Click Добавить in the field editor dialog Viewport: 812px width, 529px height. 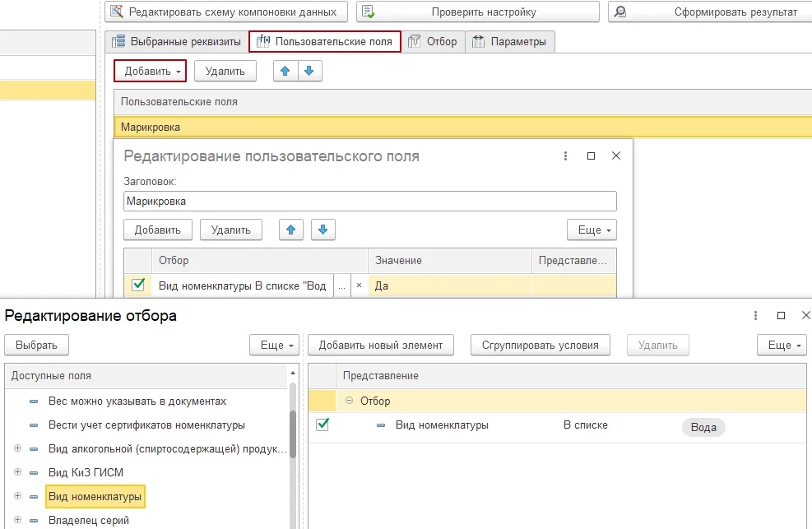pyautogui.click(x=158, y=230)
